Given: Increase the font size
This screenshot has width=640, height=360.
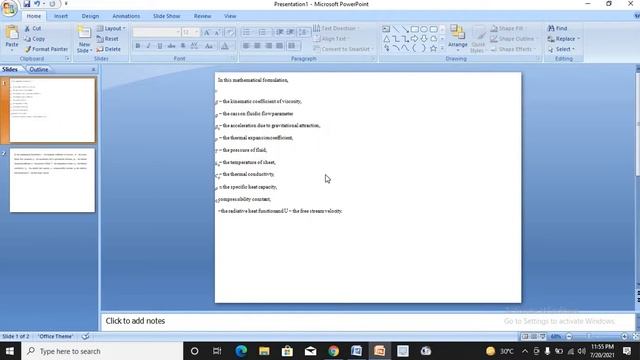Looking at the screenshot, I should 207,32.
